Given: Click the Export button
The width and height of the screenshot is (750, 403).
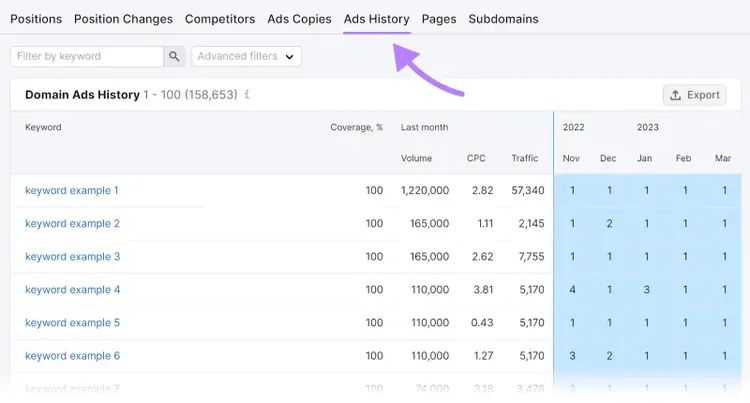Looking at the screenshot, I should click(x=695, y=95).
